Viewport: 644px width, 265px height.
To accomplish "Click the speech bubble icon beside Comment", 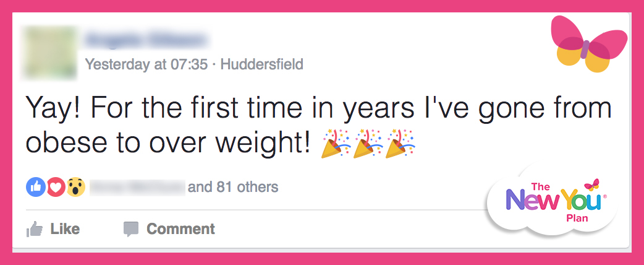I will point(131,229).
